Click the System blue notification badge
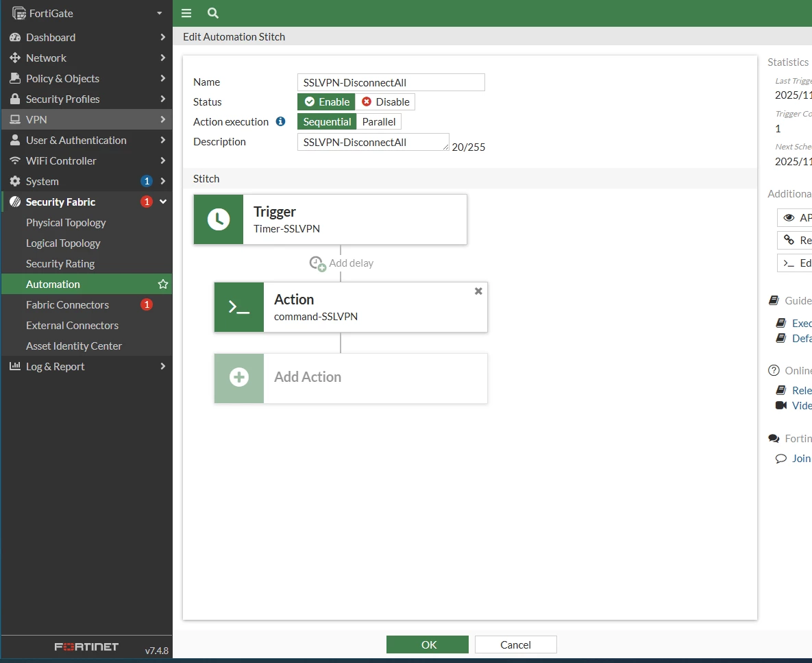This screenshot has height=663, width=812. tap(147, 181)
